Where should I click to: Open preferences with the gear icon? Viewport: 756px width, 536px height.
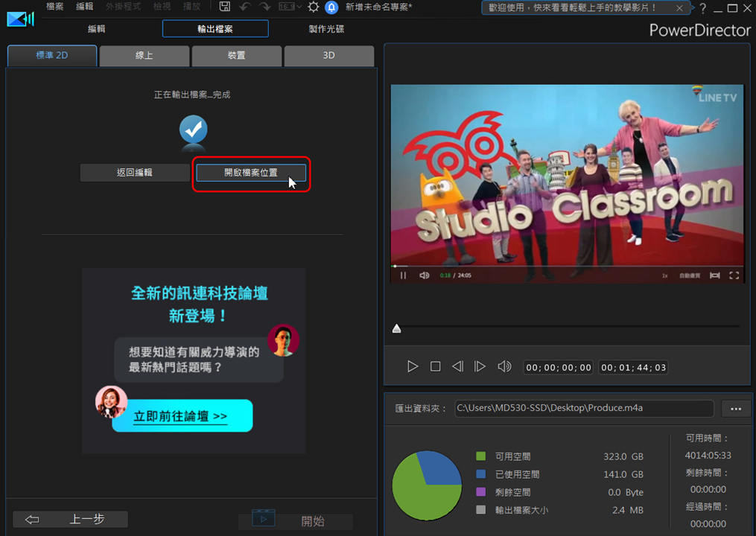click(314, 7)
